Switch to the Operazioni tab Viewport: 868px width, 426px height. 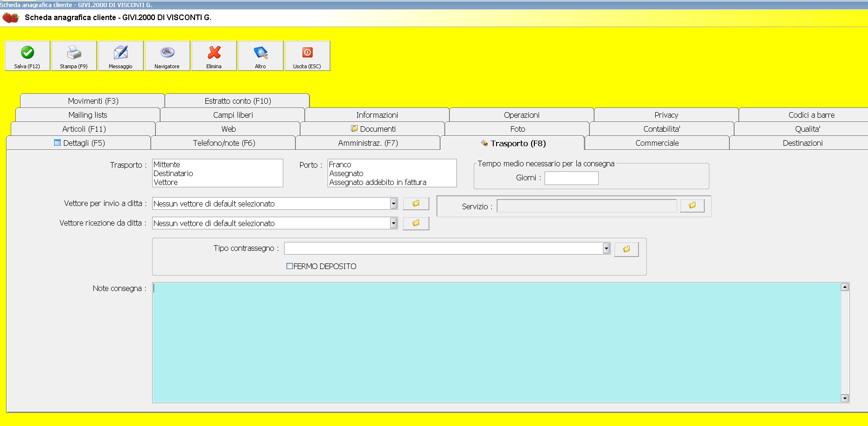(522, 115)
